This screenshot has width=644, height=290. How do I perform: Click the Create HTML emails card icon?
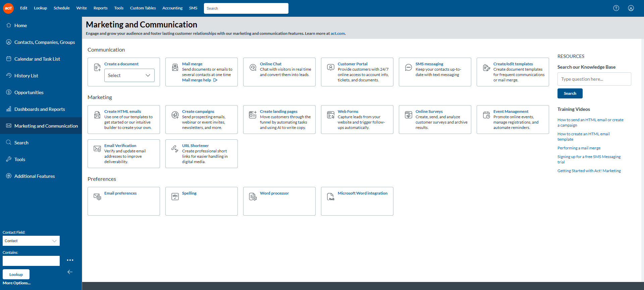[97, 115]
